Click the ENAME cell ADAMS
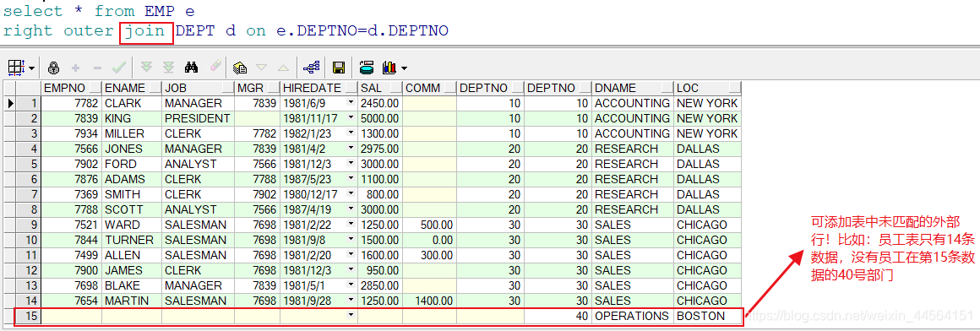The width and height of the screenshot is (980, 331). tap(132, 179)
